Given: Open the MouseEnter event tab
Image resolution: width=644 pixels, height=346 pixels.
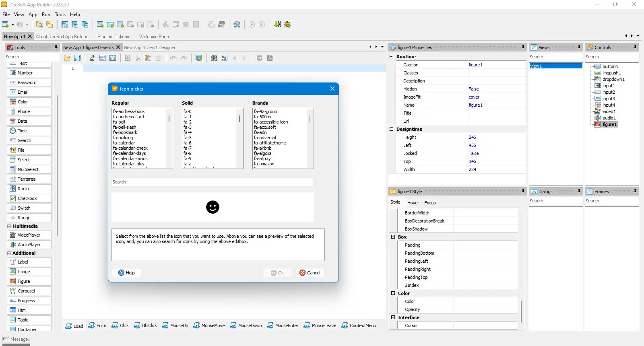Looking at the screenshot, I should (x=283, y=325).
